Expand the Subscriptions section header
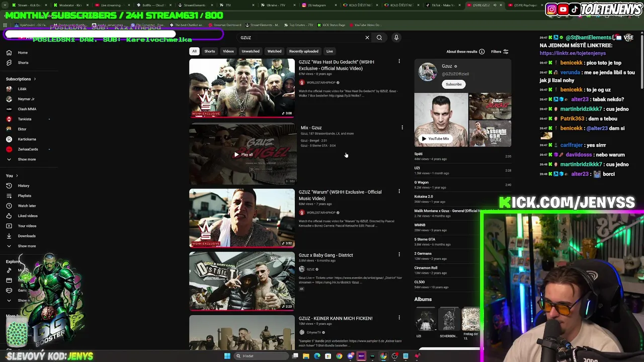This screenshot has height=362, width=644. click(21, 79)
